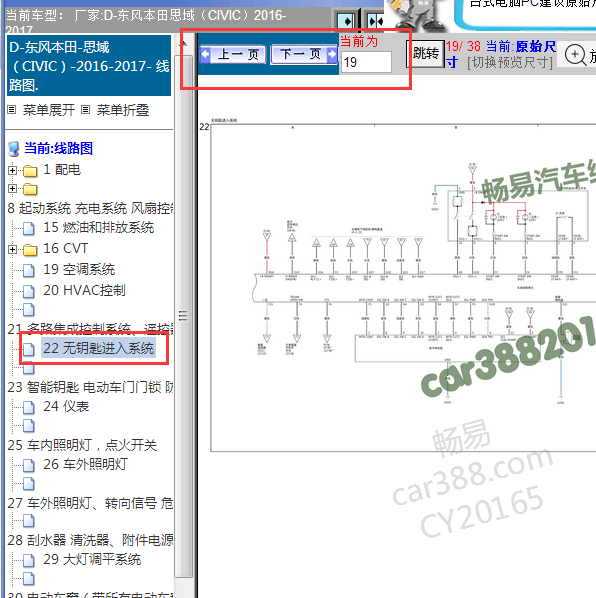This screenshot has width=596, height=598.
Task: Expand the 16 CVT tree node
Action: pos(12,249)
